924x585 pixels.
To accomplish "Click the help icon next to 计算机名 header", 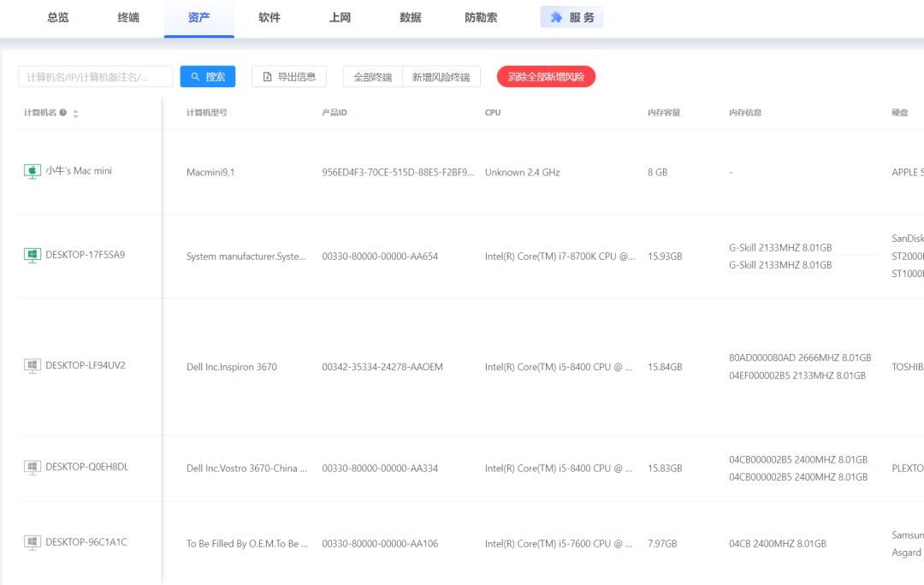I will 63,113.
